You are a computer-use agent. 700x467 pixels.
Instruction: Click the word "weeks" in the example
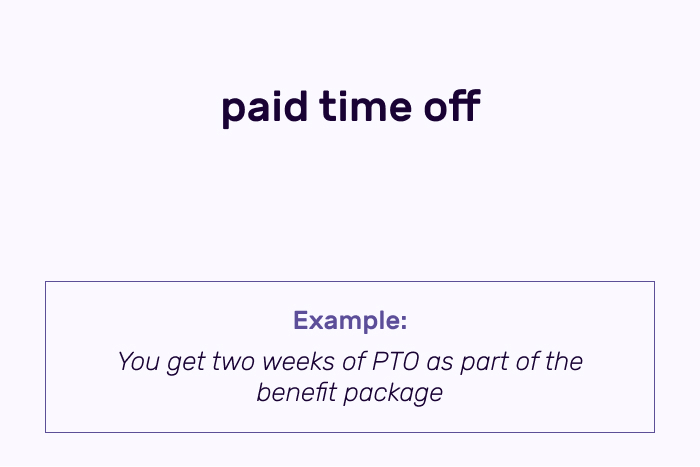298,361
